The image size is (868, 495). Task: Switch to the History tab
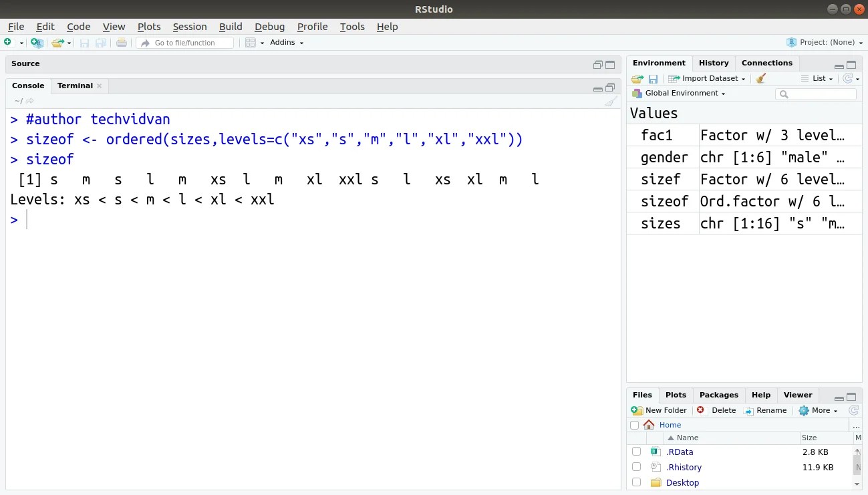[x=714, y=63]
